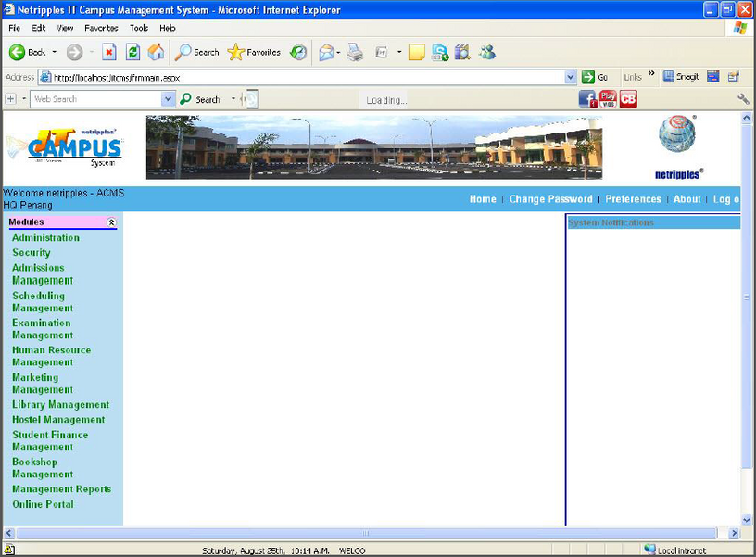Click the horizontal scrollbar right arrow
The width and height of the screenshot is (756, 557).
point(734,533)
